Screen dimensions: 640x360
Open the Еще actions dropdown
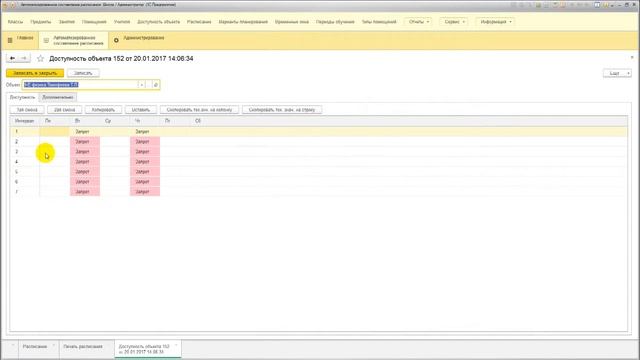click(x=617, y=73)
